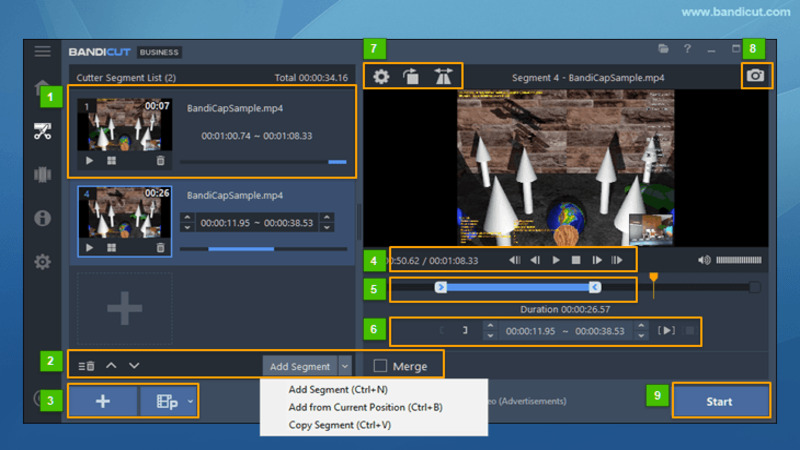Enable the Merge checkbox

[x=380, y=366]
